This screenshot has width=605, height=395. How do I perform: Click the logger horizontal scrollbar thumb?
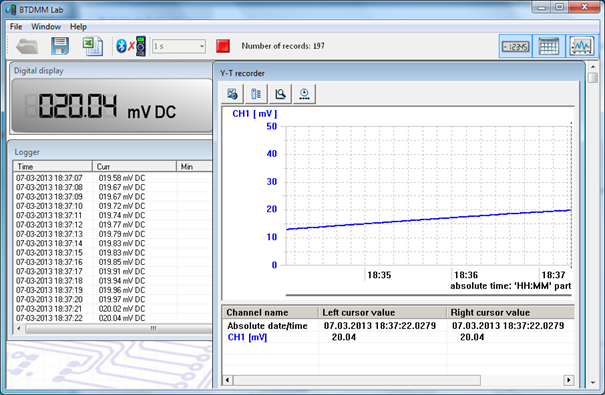[119, 329]
